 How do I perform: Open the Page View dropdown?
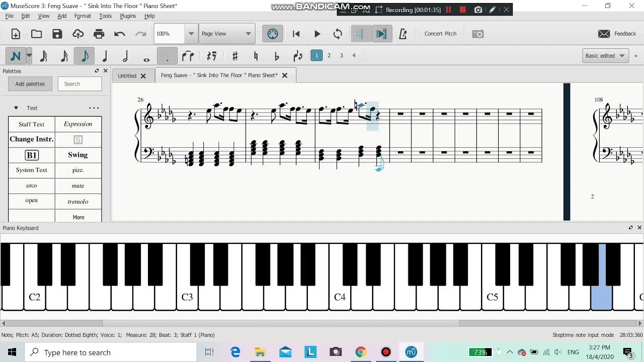(226, 34)
